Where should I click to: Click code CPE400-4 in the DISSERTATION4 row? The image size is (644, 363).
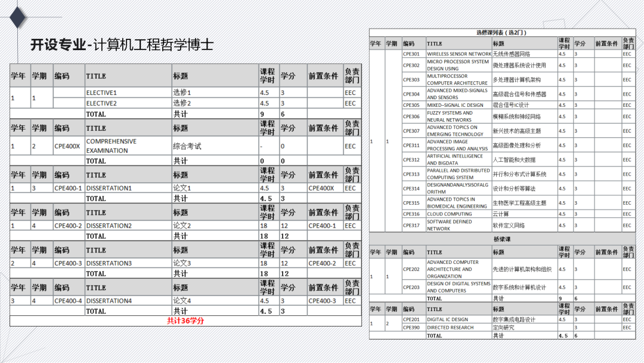(x=68, y=301)
